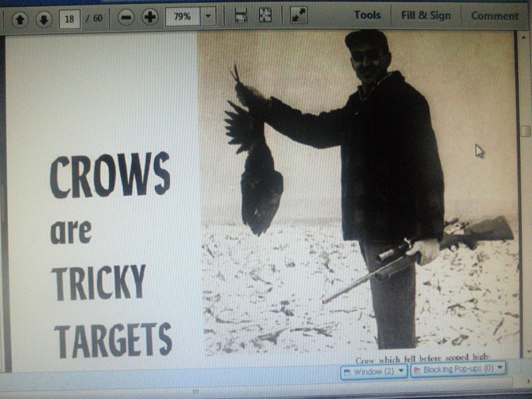Open the Fill & Sign pane
The height and width of the screenshot is (399, 532).
coord(426,16)
